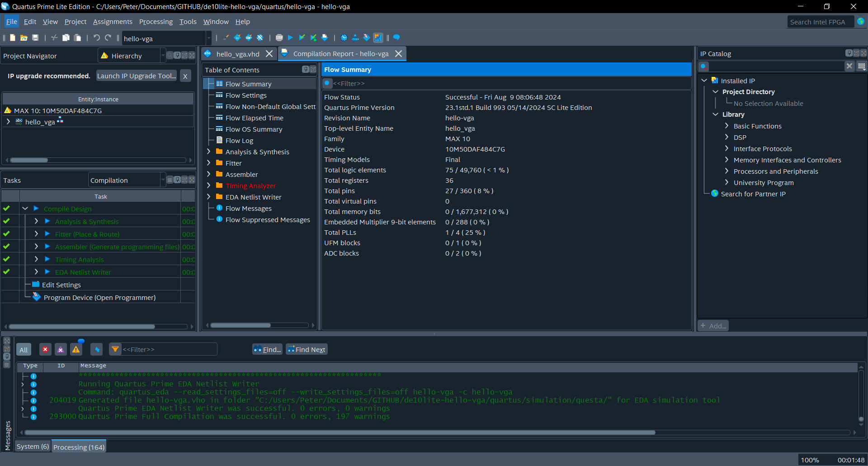Click the Redo arrow icon

click(108, 38)
